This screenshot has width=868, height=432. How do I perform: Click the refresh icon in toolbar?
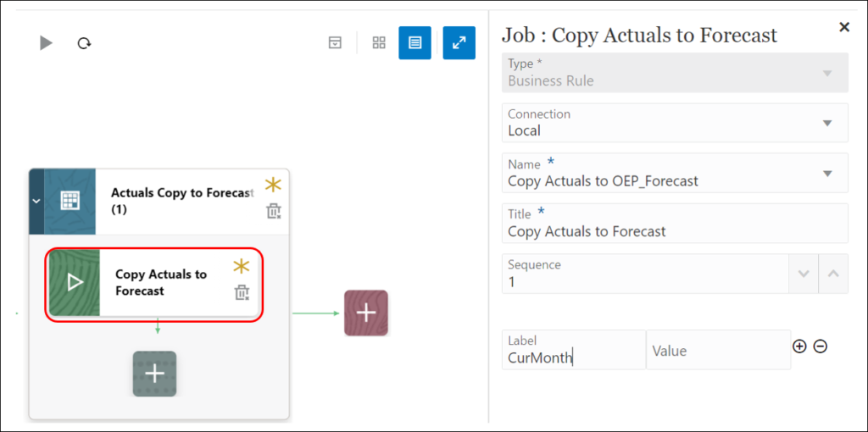click(84, 43)
